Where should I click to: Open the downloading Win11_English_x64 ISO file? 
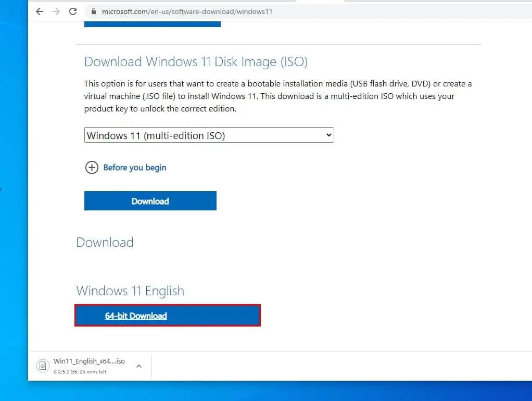tap(88, 361)
